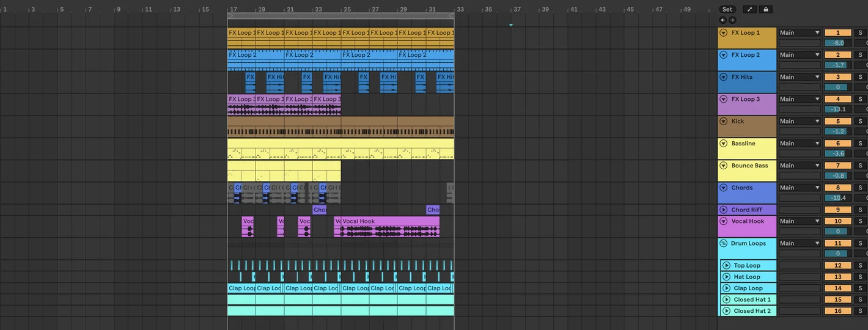Toggle track activator 6 for Bassline

point(838,144)
